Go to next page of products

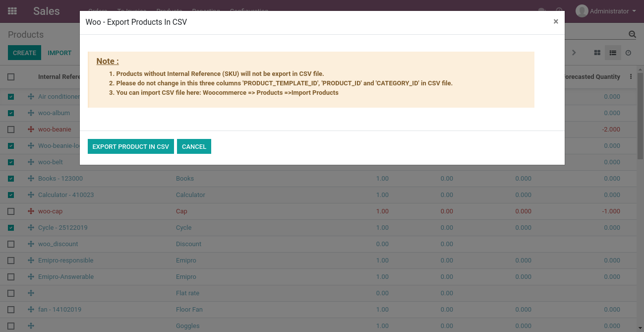coord(574,53)
